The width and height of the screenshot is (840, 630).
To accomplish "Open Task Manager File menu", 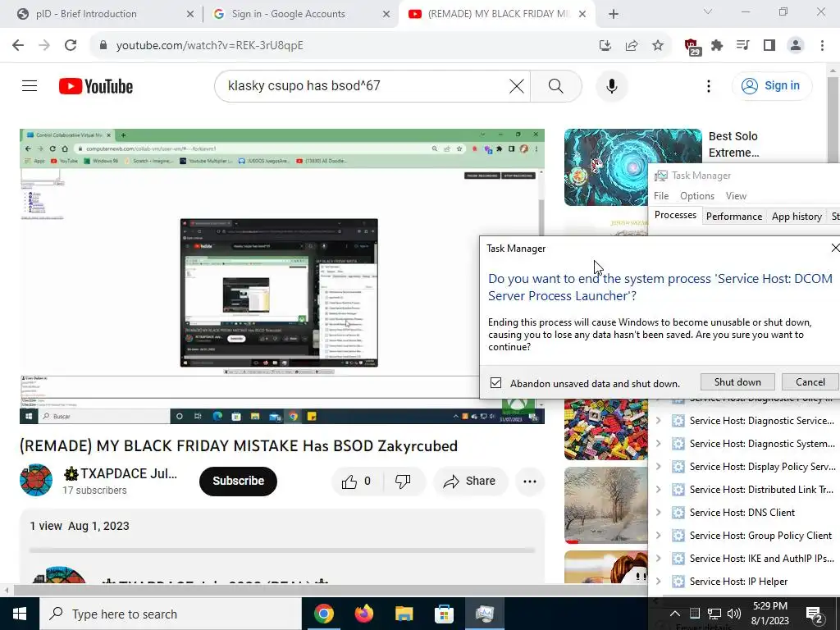I will tap(661, 196).
